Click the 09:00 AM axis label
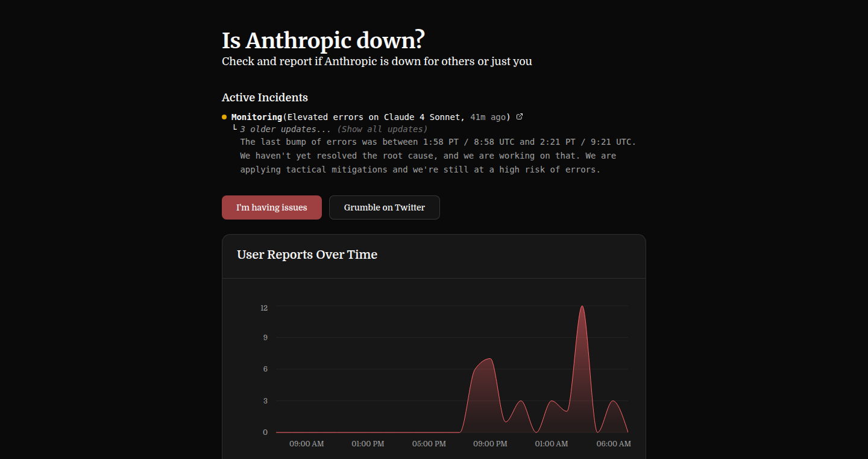The image size is (868, 459). (x=307, y=444)
